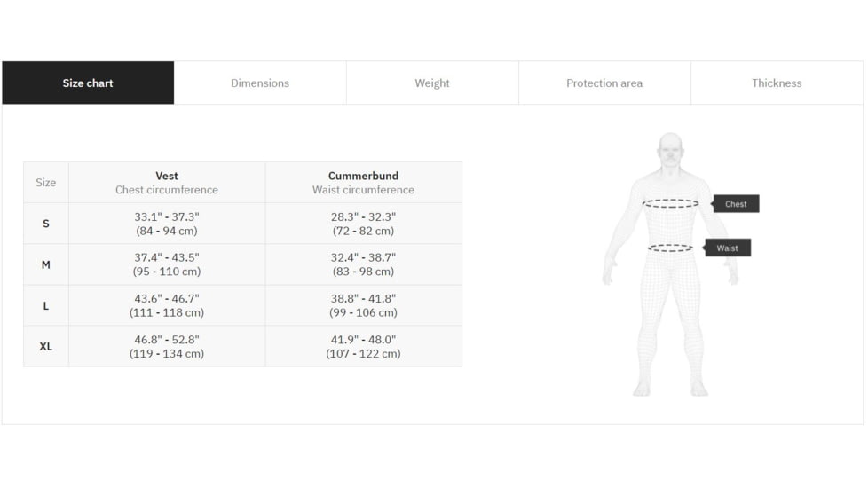868x488 pixels.
Task: Select the M size row label
Action: click(46, 264)
